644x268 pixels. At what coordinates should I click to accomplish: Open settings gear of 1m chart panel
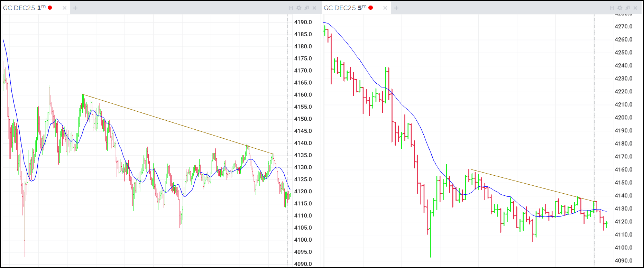pos(299,8)
